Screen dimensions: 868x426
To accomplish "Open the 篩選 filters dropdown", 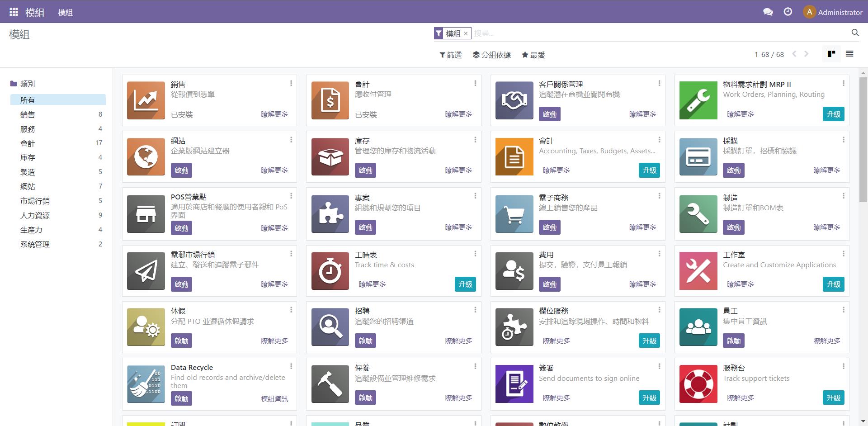I will (x=450, y=54).
